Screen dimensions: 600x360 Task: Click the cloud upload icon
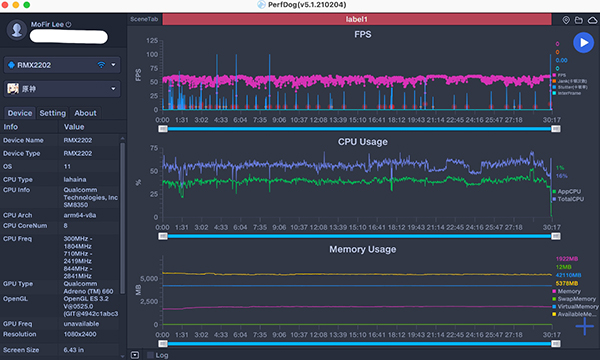[x=592, y=20]
